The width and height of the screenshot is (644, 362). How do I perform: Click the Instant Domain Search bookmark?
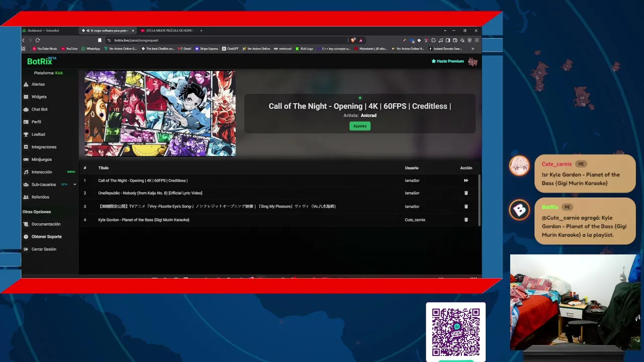pyautogui.click(x=445, y=49)
